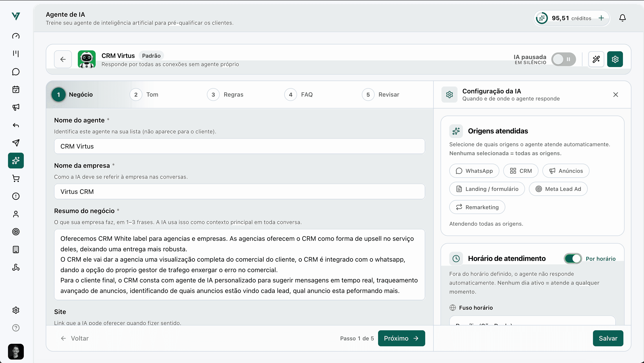Open the paper plane send icon in sidebar
Screen dimensions: 644x363
pos(16,143)
